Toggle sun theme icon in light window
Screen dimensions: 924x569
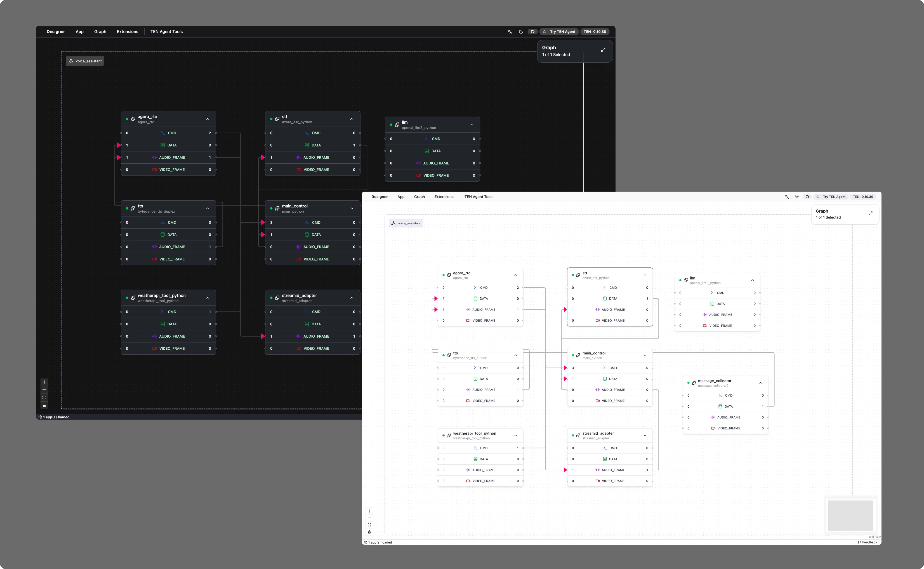pos(797,197)
